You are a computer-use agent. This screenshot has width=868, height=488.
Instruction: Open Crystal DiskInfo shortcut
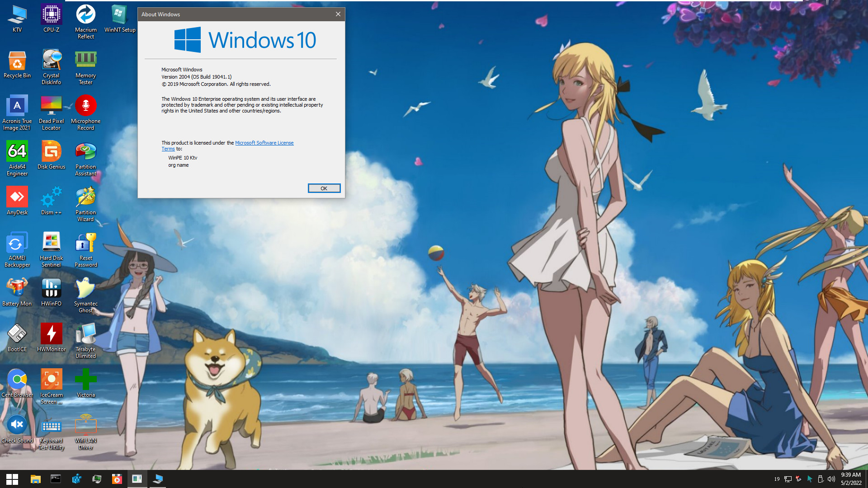[52, 67]
